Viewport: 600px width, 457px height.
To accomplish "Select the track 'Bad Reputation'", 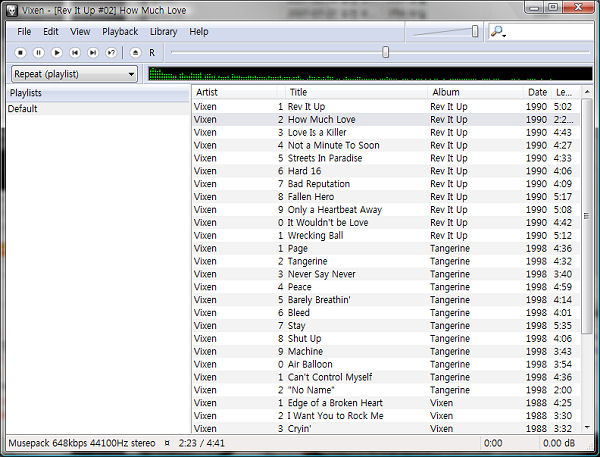I will 386,184.
